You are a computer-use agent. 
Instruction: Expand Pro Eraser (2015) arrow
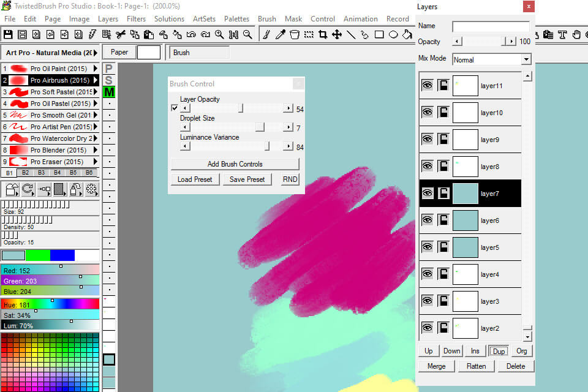tap(96, 162)
